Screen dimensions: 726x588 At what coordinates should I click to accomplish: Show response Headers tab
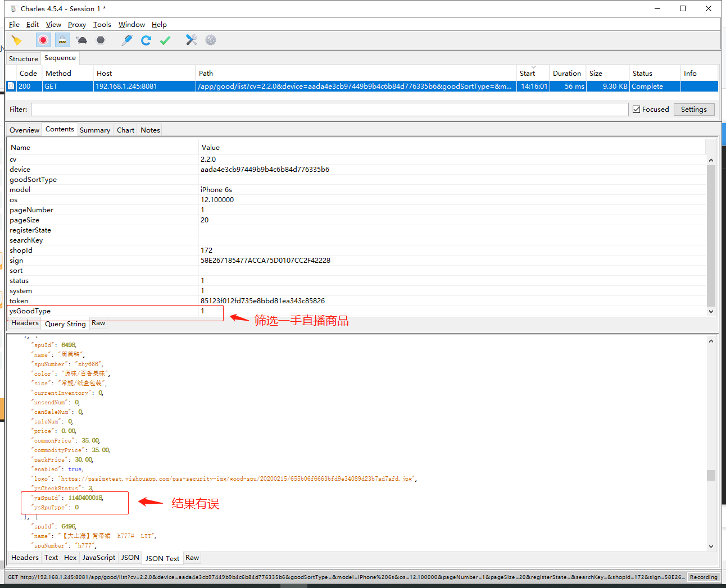click(25, 558)
